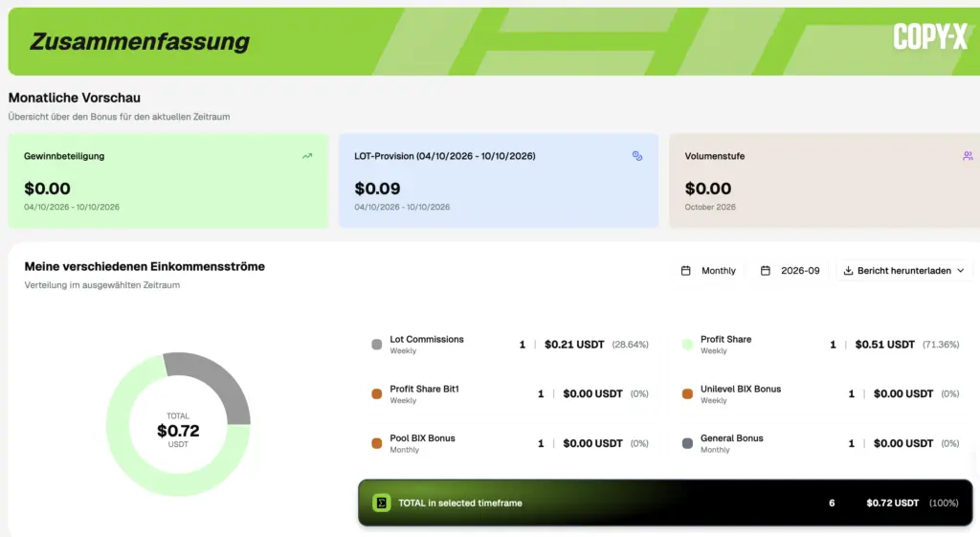Click the users icon on Volumenstufe card
980x537 pixels.
tap(968, 156)
